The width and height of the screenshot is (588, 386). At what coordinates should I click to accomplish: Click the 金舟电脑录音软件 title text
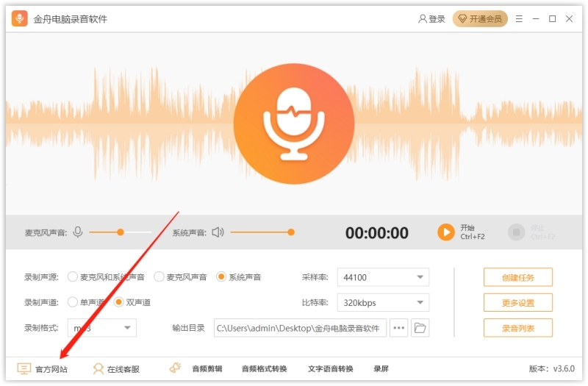pos(71,19)
